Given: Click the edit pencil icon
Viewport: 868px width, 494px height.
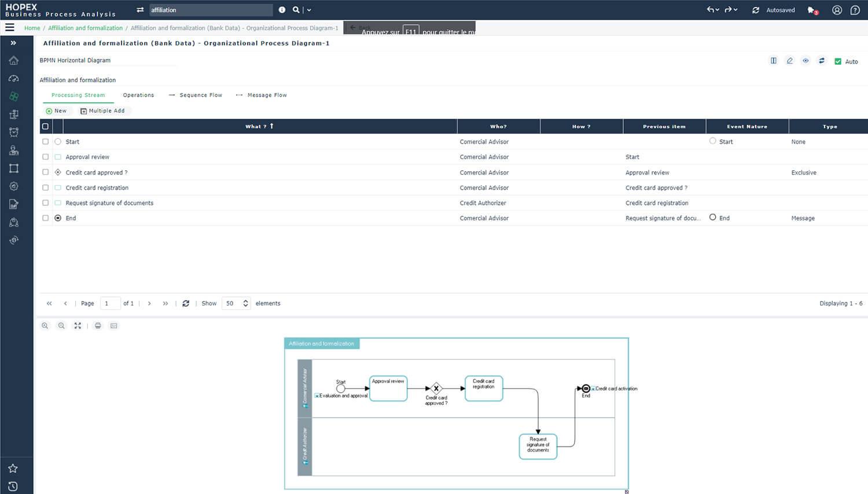Looking at the screenshot, I should 789,61.
